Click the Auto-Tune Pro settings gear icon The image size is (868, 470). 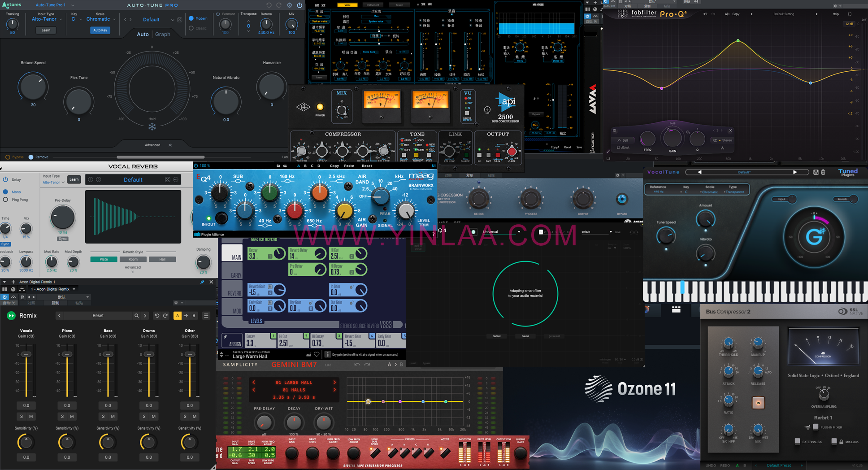(289, 5)
